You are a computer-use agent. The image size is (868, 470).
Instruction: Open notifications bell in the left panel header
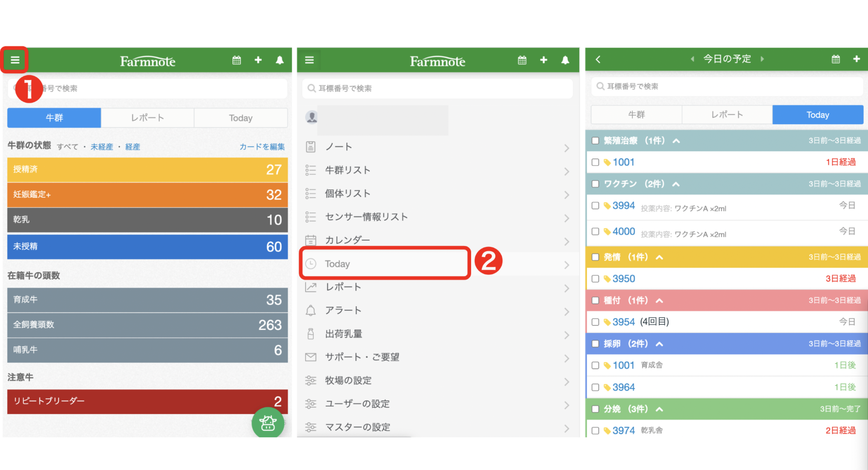(x=280, y=60)
